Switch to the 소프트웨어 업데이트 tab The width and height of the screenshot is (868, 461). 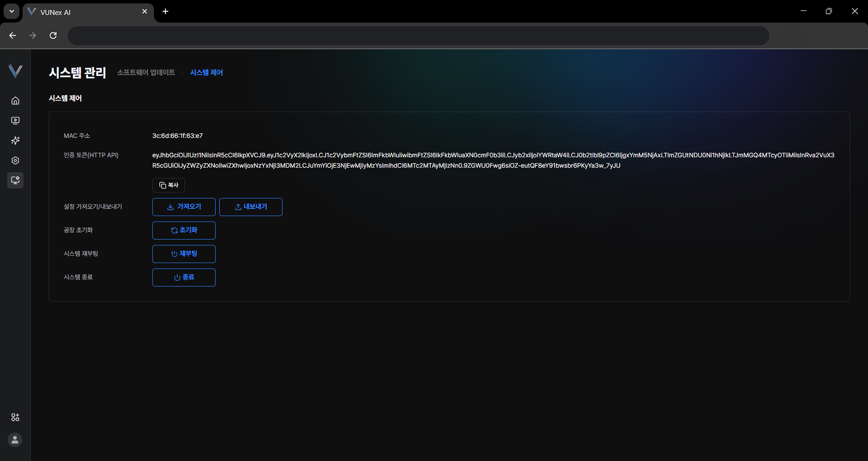coord(146,73)
